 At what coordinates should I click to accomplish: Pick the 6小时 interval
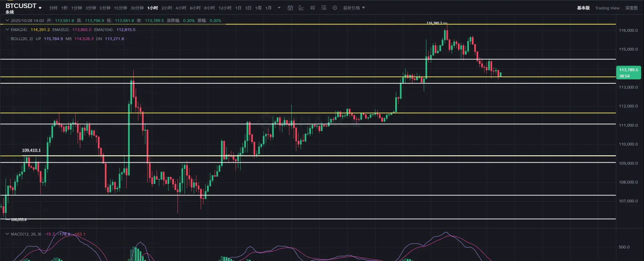point(195,8)
